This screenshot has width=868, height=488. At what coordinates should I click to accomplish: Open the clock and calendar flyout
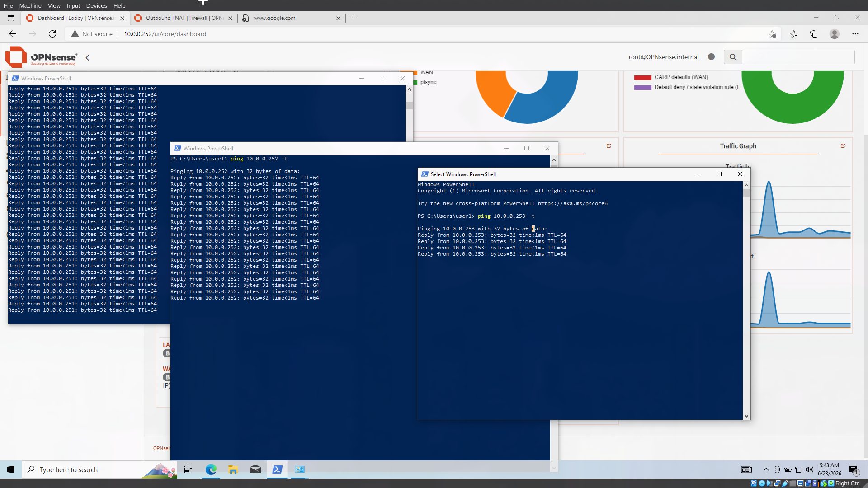tap(830, 469)
